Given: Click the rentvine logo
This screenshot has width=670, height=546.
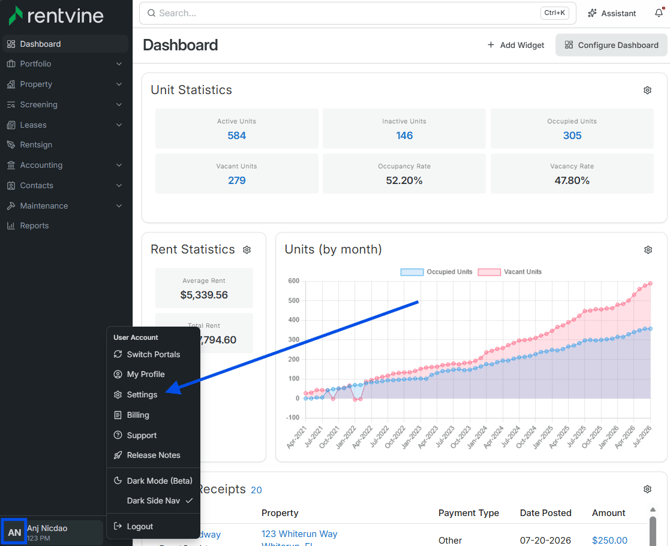Looking at the screenshot, I should [56, 15].
